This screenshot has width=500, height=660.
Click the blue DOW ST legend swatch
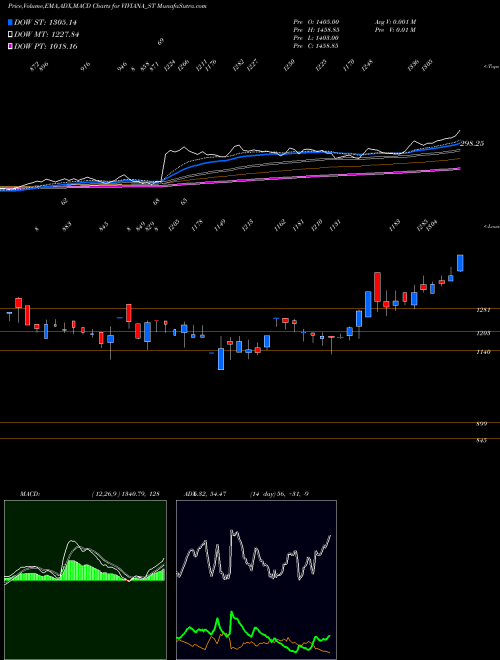click(11, 22)
